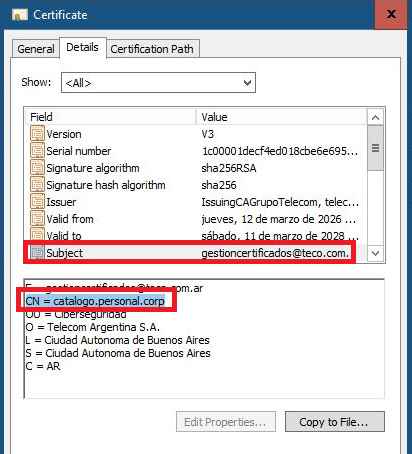Click the Signature hash algorithm field icon
The width and height of the screenshot is (412, 454).
[37, 185]
